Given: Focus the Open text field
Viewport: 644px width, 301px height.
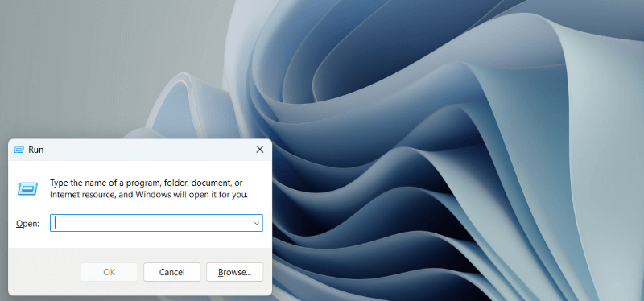Looking at the screenshot, I should pos(156,223).
